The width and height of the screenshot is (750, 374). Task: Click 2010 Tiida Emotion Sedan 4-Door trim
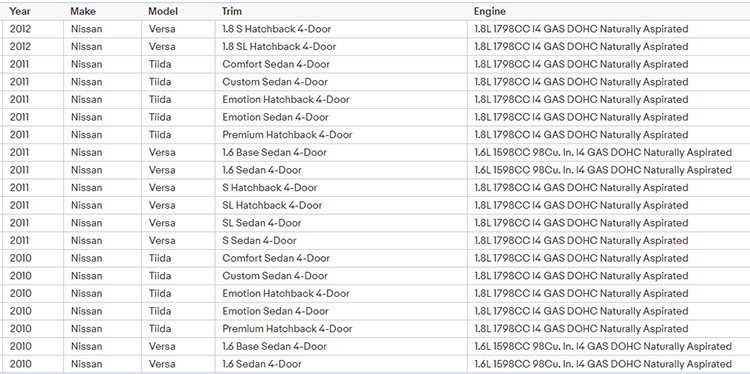(x=276, y=311)
